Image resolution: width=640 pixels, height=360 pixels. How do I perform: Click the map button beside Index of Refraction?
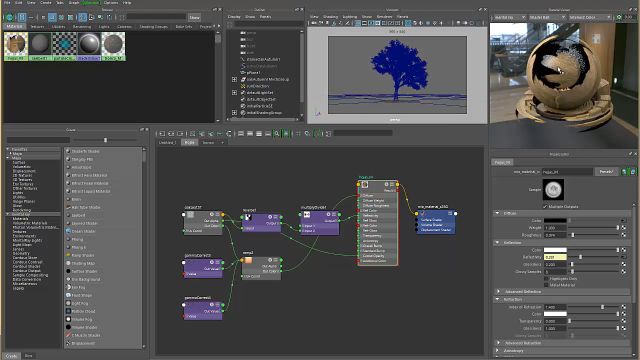pyautogui.click(x=624, y=307)
